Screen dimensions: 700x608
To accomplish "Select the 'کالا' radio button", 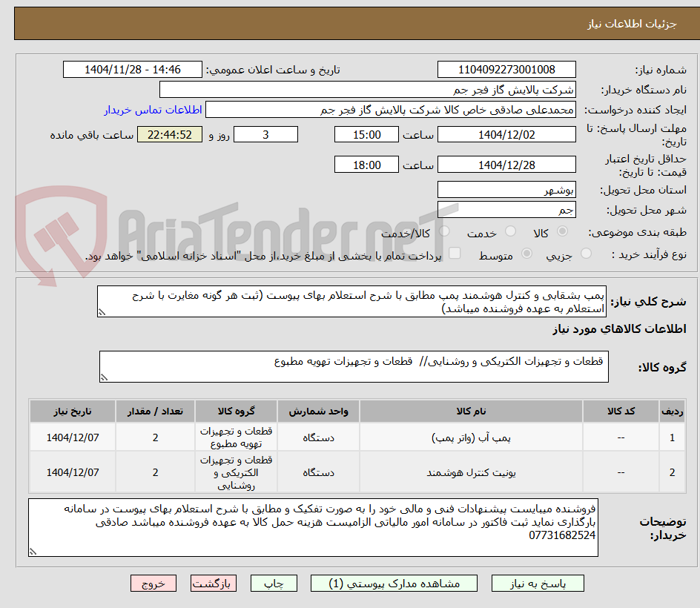I will [x=563, y=231].
